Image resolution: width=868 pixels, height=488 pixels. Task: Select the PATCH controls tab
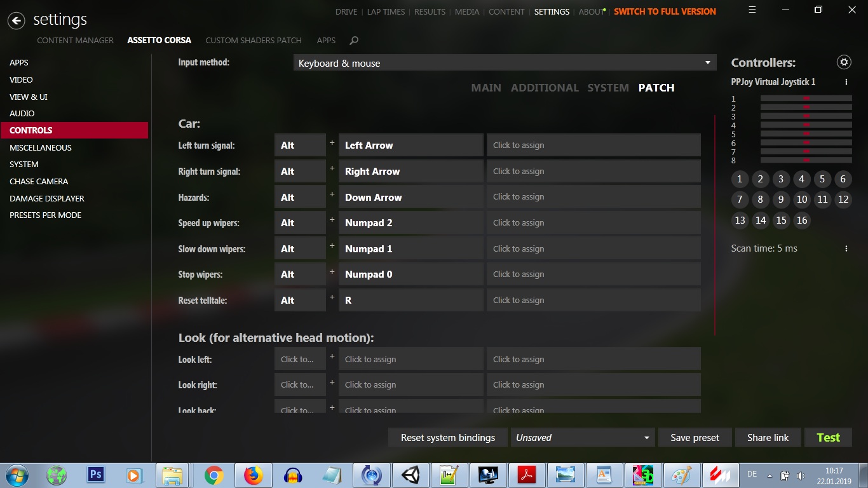tap(656, 88)
